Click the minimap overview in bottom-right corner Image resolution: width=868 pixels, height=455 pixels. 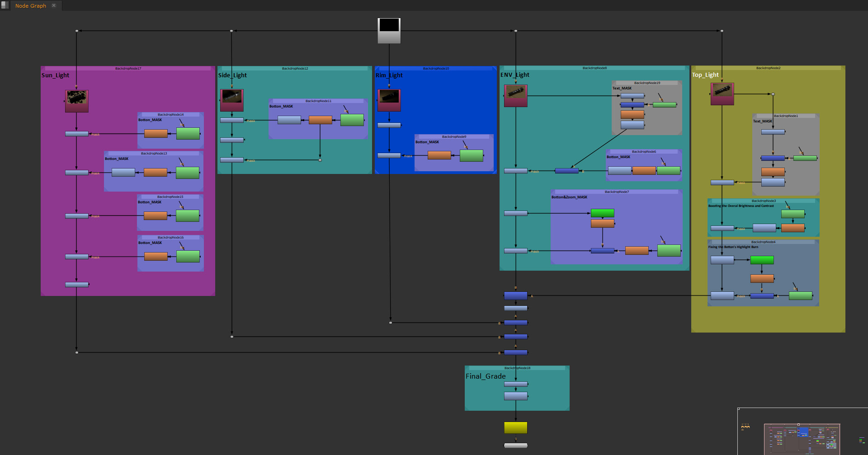click(802, 438)
